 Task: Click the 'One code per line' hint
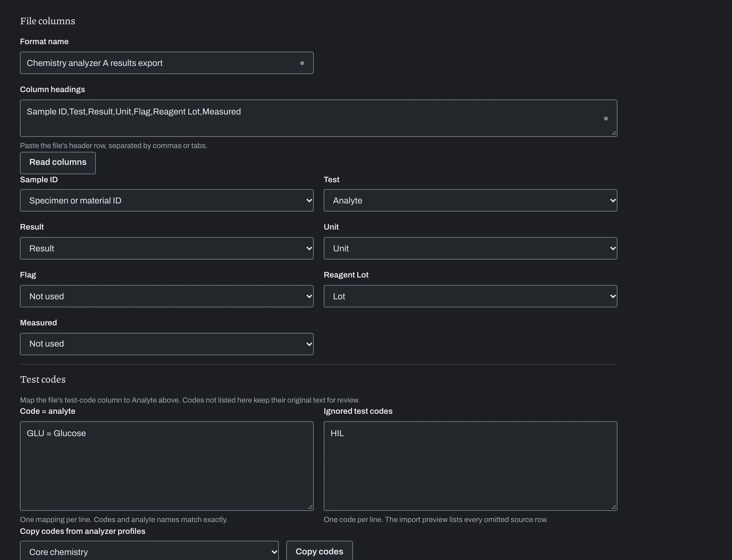point(436,519)
